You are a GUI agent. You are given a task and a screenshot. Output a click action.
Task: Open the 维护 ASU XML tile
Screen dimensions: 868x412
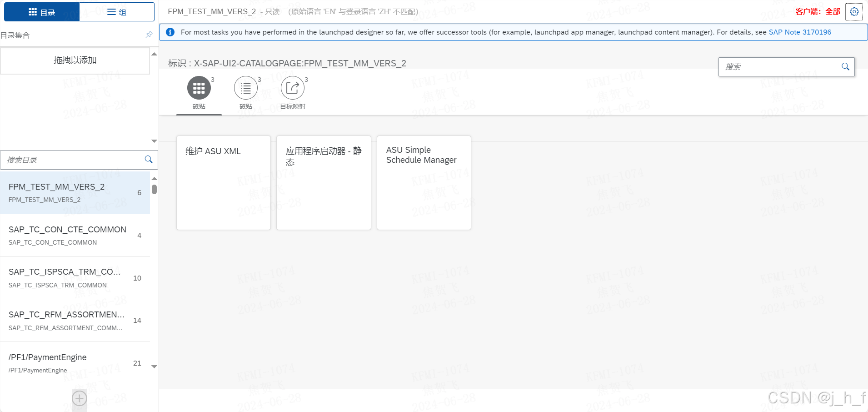pyautogui.click(x=224, y=183)
